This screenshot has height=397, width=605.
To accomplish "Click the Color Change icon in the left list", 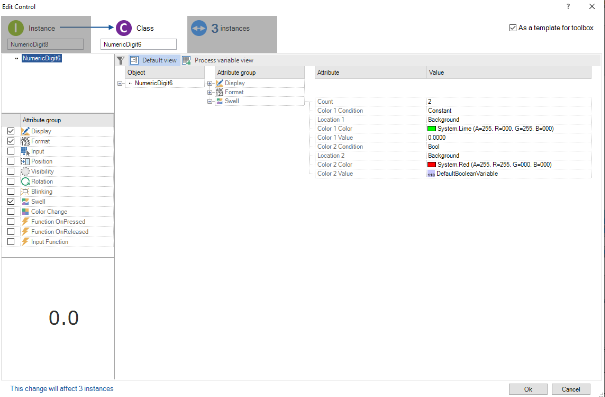I will (25, 211).
